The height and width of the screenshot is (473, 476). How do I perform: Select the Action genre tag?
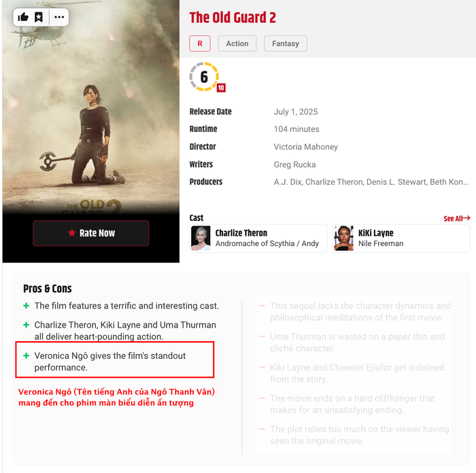(x=237, y=43)
